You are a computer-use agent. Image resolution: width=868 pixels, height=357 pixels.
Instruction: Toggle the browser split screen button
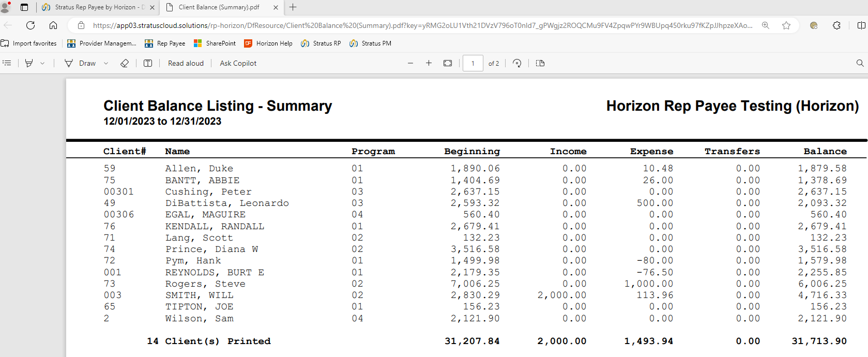(861, 25)
